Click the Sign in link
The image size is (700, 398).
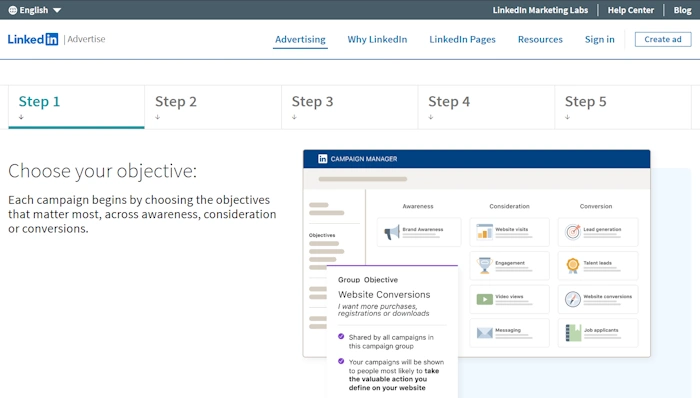coord(600,39)
